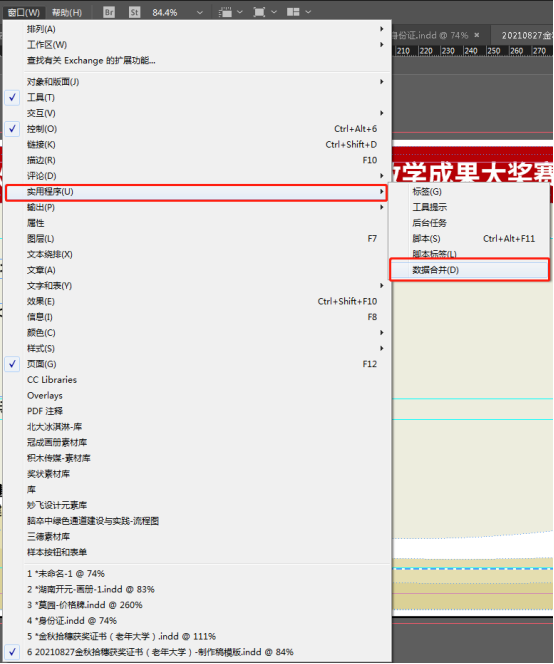
Task: Expand the screen mode dropdown arrow
Action: tap(274, 12)
